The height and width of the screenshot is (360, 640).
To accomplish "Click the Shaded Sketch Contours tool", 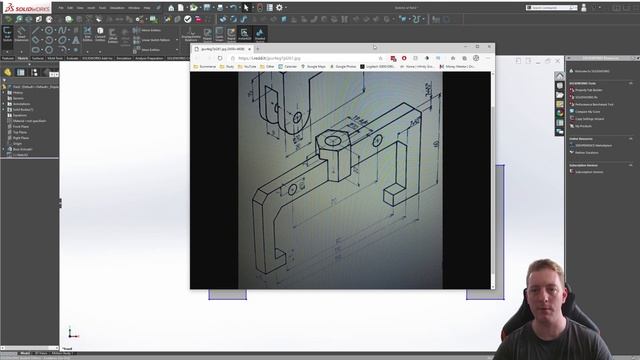I will (260, 34).
